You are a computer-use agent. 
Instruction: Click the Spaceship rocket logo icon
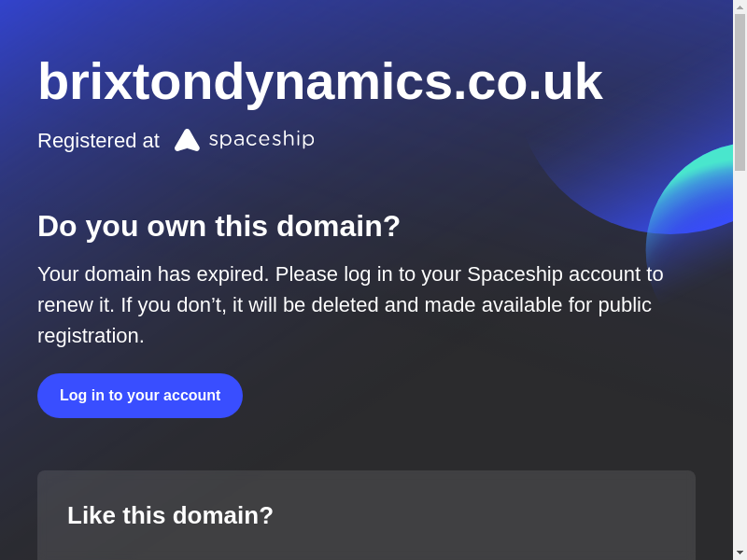[x=187, y=140]
